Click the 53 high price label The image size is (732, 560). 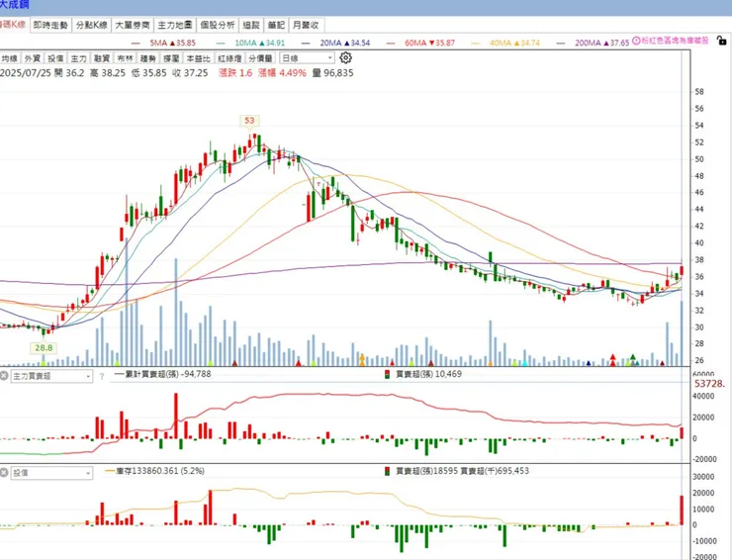249,121
